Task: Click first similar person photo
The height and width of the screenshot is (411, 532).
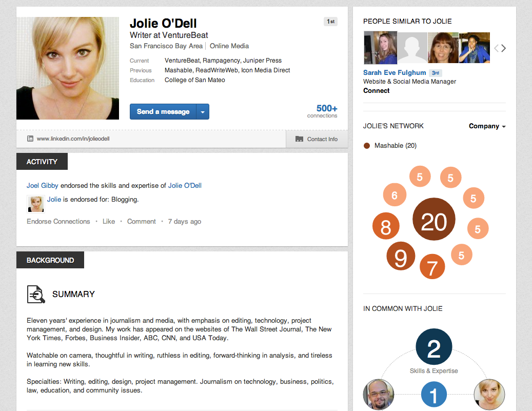Action: point(380,48)
